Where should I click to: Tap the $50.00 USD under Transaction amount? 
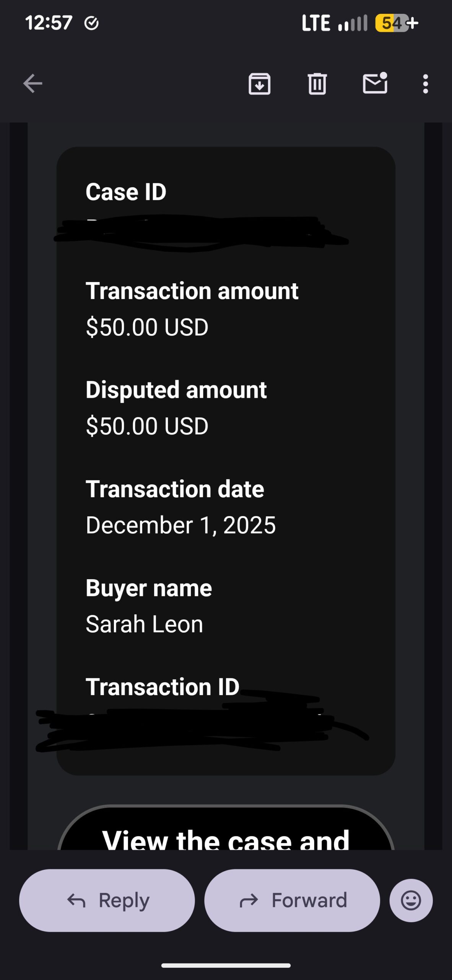pyautogui.click(x=147, y=327)
